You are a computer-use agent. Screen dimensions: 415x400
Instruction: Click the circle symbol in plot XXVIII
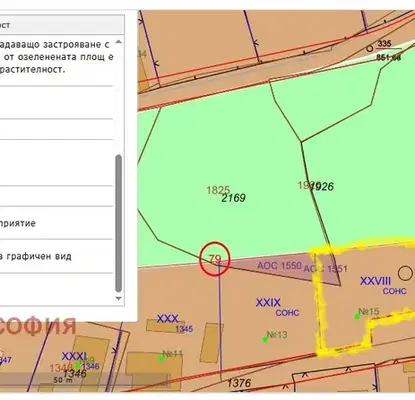tap(405, 273)
